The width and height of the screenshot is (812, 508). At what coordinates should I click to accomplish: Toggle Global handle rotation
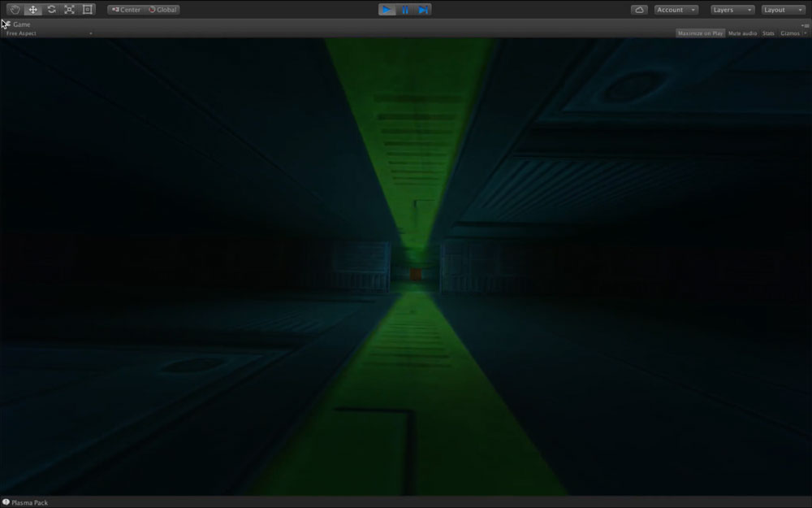(162, 10)
